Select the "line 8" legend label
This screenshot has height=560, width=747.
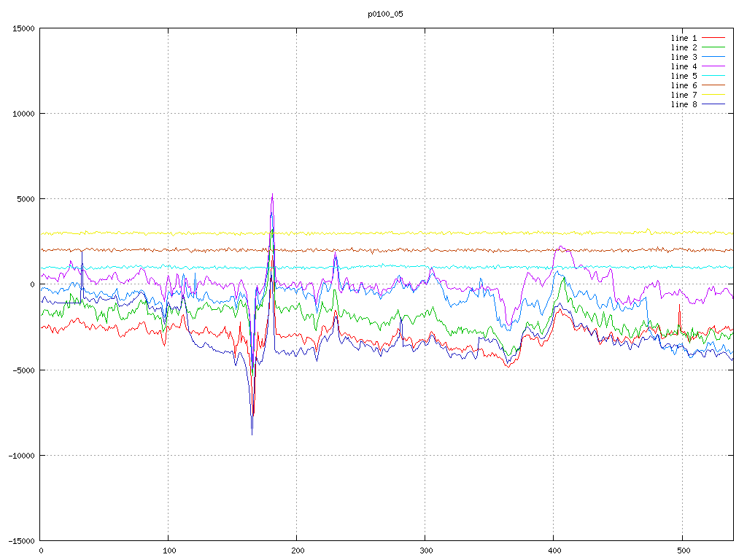[x=684, y=104]
